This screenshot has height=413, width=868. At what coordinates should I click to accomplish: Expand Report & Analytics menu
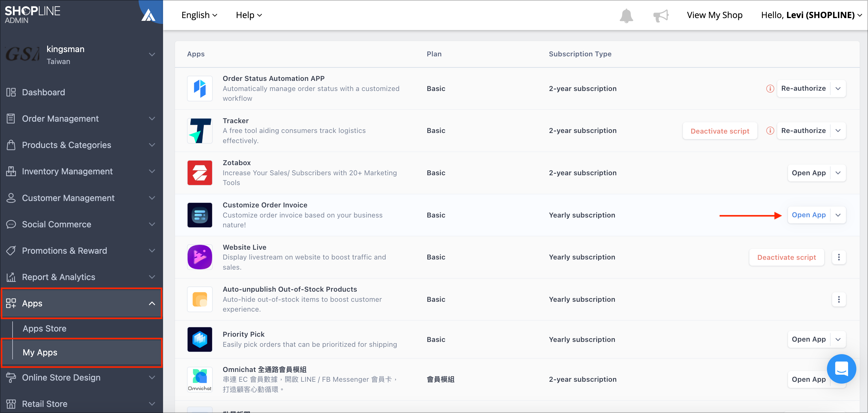[81, 277]
